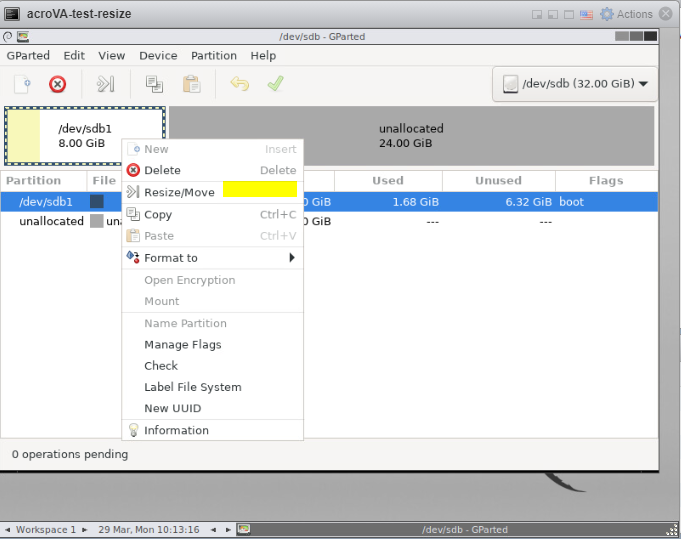Viewport: 681px width, 539px height.
Task: Click the 6.32 GiB unused value
Action: [529, 202]
